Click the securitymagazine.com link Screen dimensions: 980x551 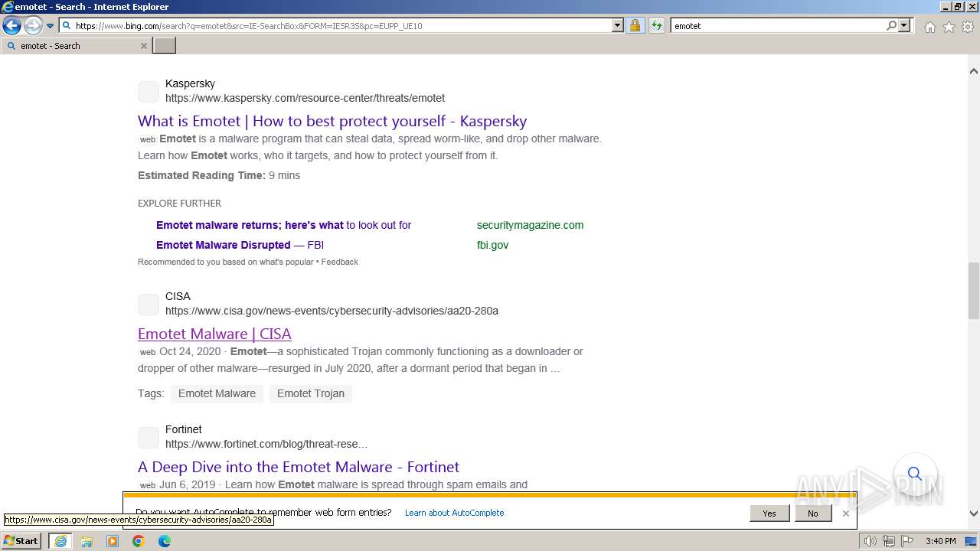(x=530, y=225)
